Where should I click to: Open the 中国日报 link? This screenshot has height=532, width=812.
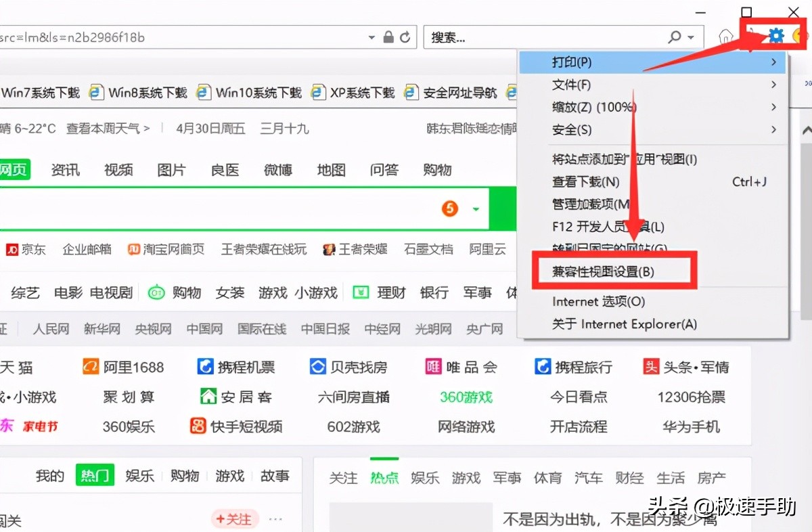pyautogui.click(x=325, y=329)
